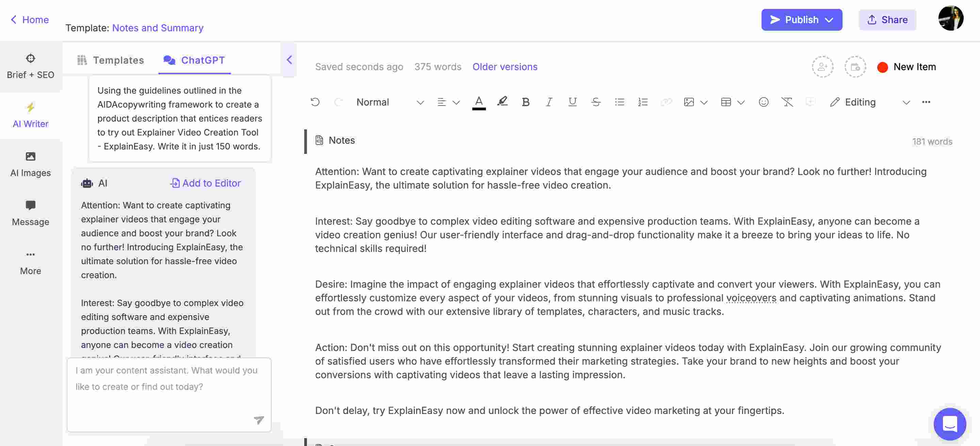Click the chat input field
This screenshot has height=446, width=980.
(x=169, y=391)
